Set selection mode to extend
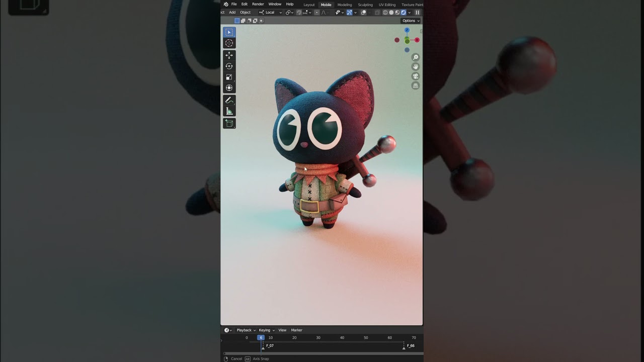 click(x=243, y=21)
